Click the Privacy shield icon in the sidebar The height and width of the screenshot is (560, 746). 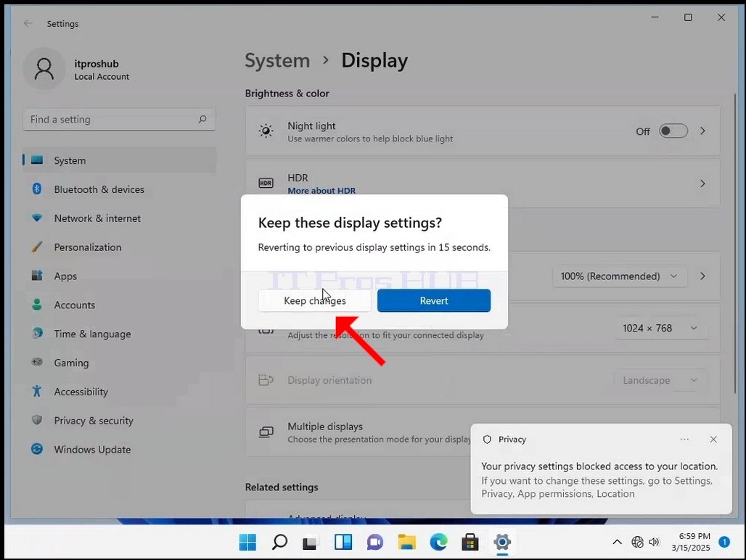[36, 420]
